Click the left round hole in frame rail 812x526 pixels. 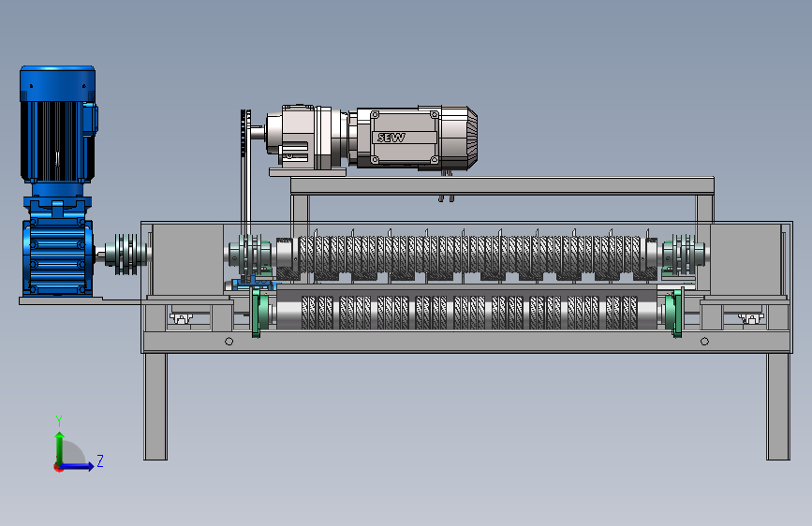point(229,342)
